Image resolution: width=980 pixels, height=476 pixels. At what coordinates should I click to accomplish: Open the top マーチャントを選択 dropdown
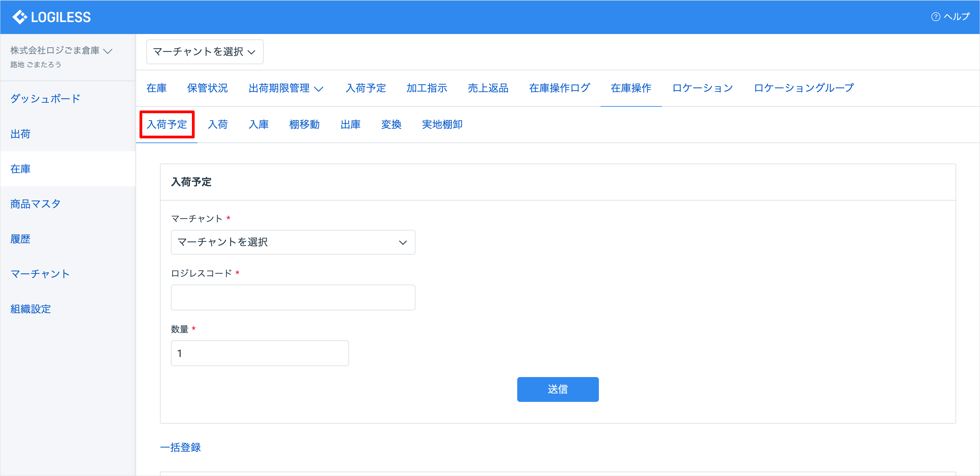(x=205, y=52)
